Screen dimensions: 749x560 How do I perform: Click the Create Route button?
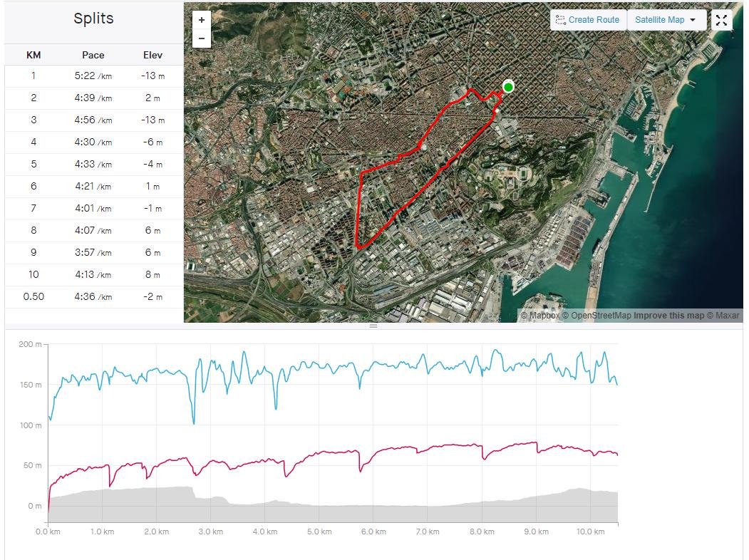(x=588, y=20)
